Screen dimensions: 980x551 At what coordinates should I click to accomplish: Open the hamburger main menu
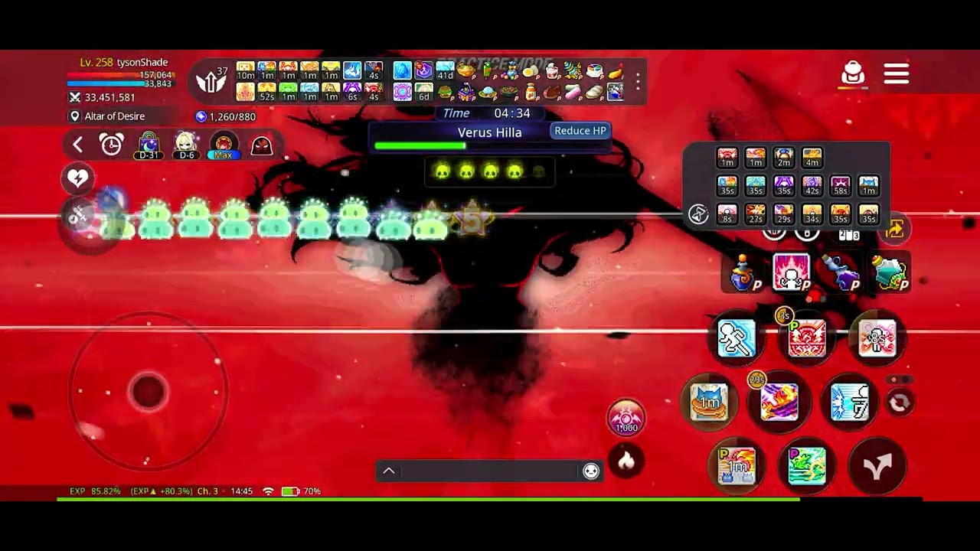pos(896,74)
